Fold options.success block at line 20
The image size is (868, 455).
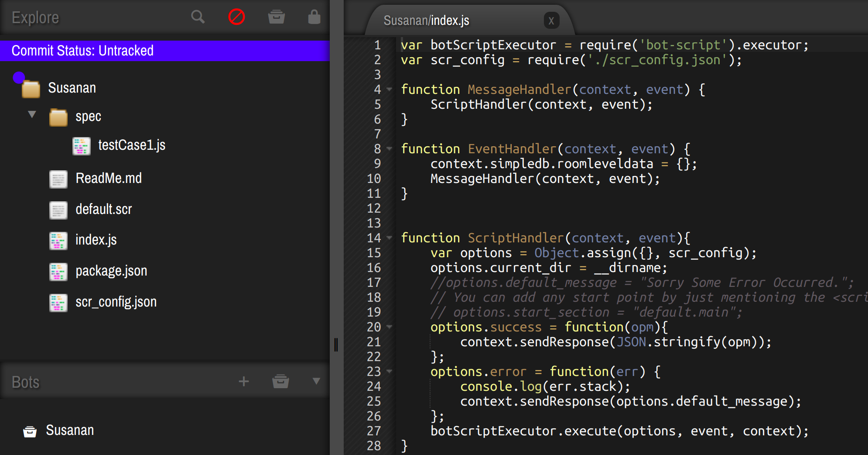[x=390, y=327]
